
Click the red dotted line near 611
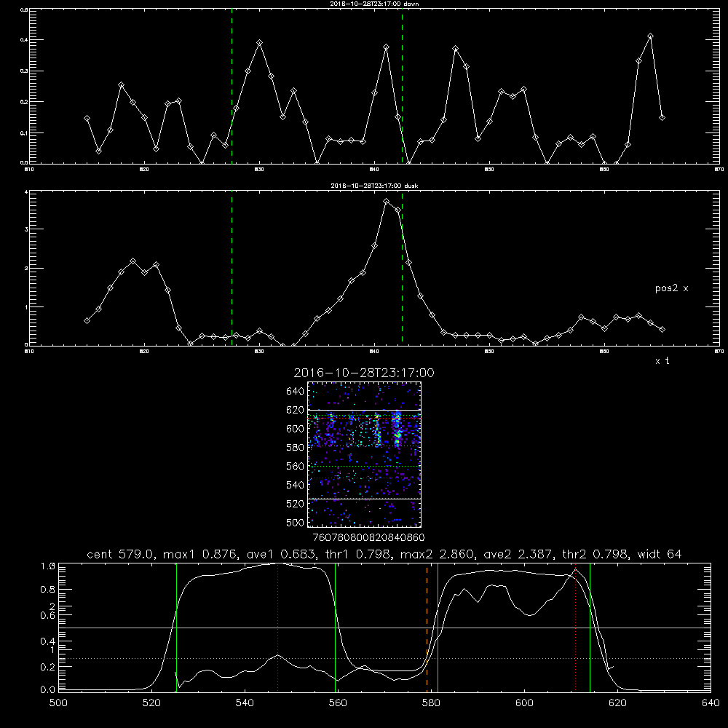pyautogui.click(x=575, y=627)
